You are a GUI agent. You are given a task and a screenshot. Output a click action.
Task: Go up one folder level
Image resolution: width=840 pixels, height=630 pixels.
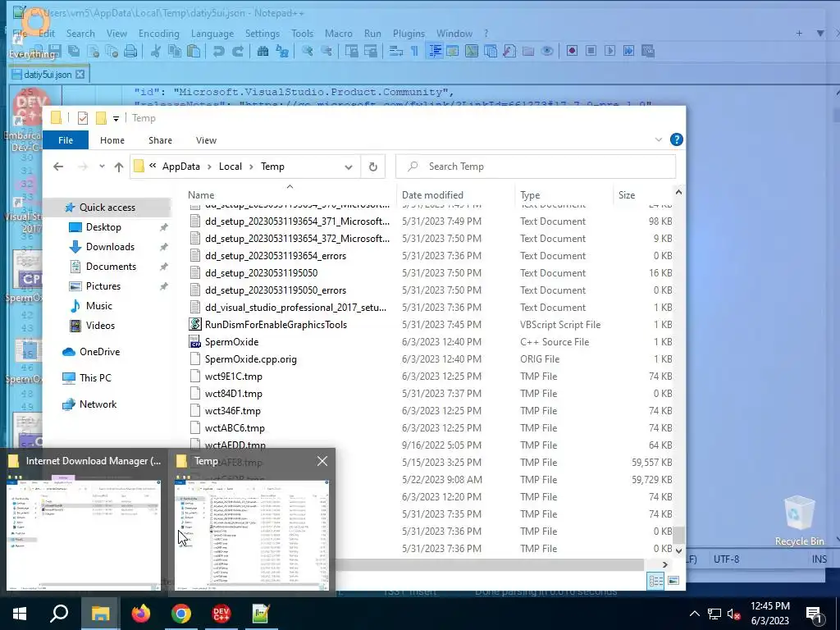[x=119, y=167]
